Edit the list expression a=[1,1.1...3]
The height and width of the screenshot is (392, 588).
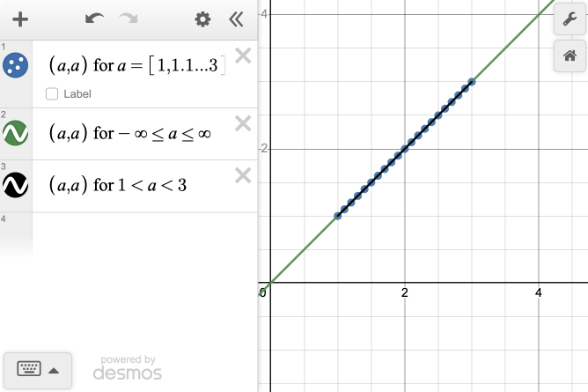click(136, 64)
